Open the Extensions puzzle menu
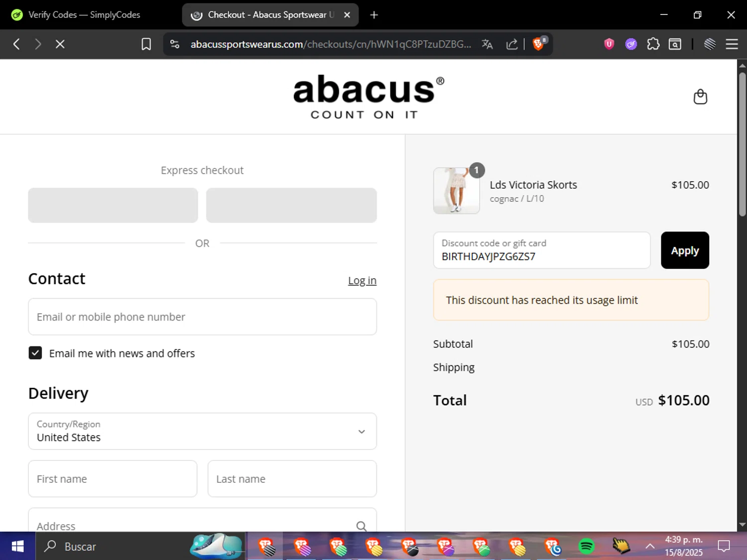 tap(653, 44)
